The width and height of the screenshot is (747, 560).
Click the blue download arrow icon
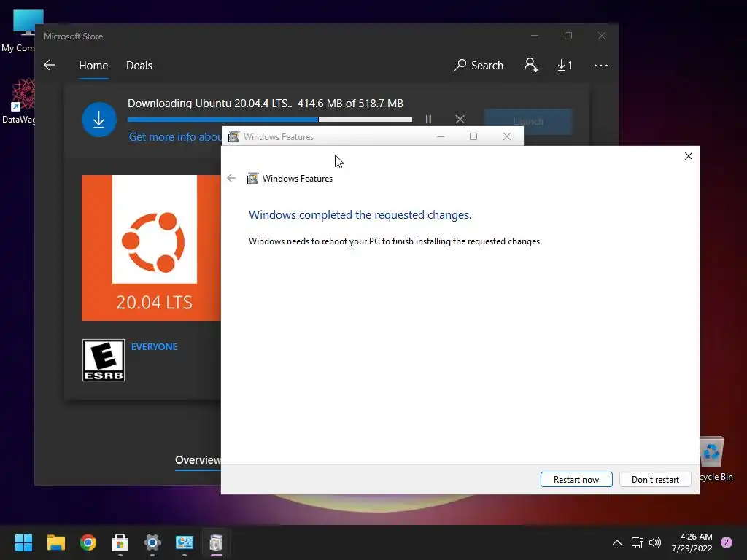(x=99, y=120)
